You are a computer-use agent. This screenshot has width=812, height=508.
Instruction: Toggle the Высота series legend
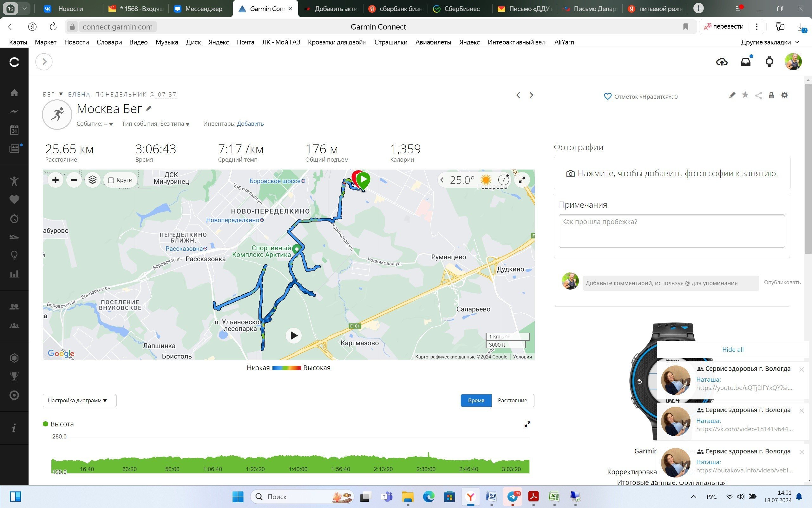click(x=58, y=424)
